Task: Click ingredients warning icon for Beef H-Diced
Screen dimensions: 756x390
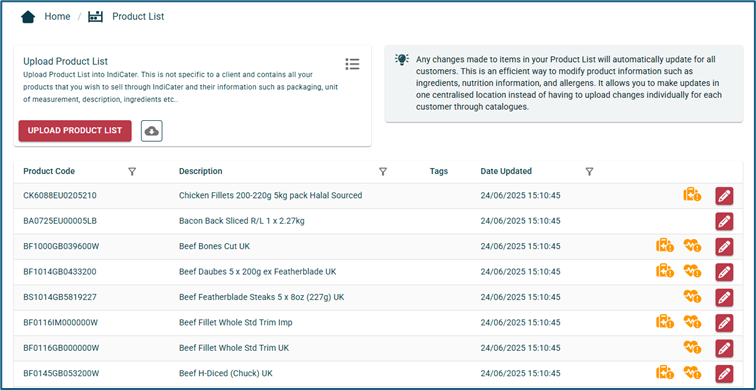Action: [x=664, y=372]
